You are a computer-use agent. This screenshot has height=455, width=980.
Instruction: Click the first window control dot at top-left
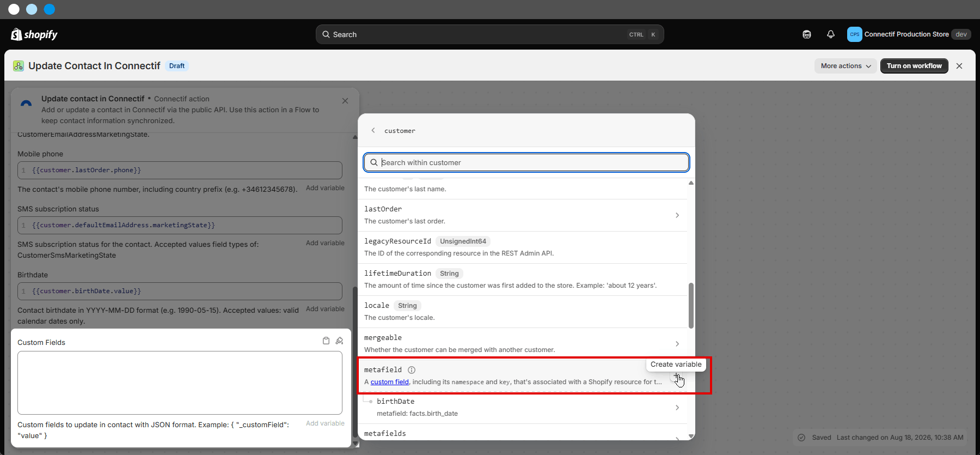pos(14,9)
